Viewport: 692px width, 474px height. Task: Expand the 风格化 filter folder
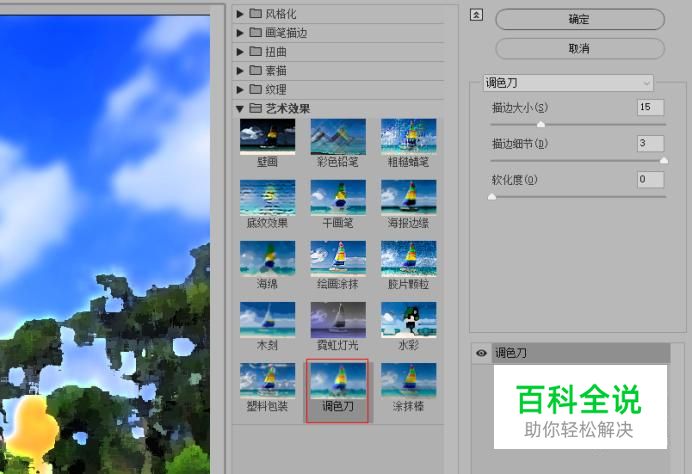(240, 14)
